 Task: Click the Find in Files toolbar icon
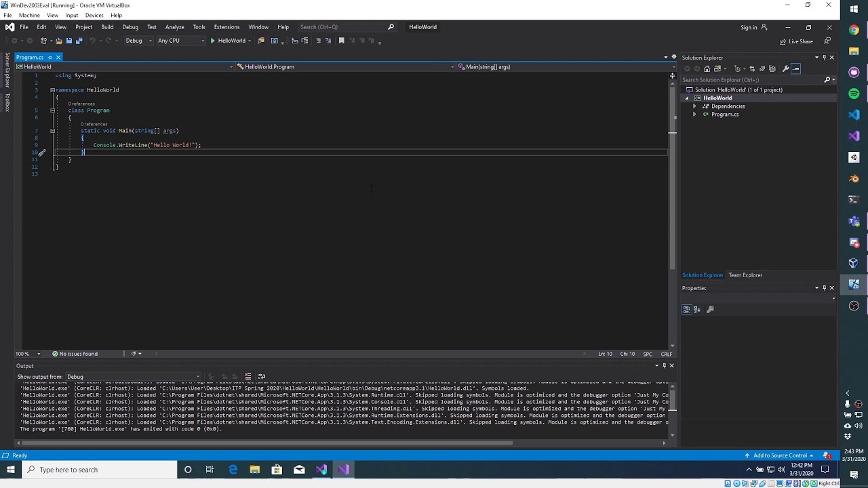261,41
